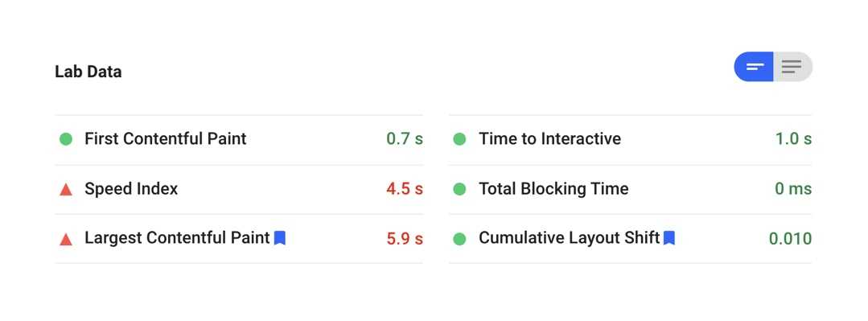The image size is (868, 321).
Task: Click red triangle beside Speed Index
Action: pos(66,189)
